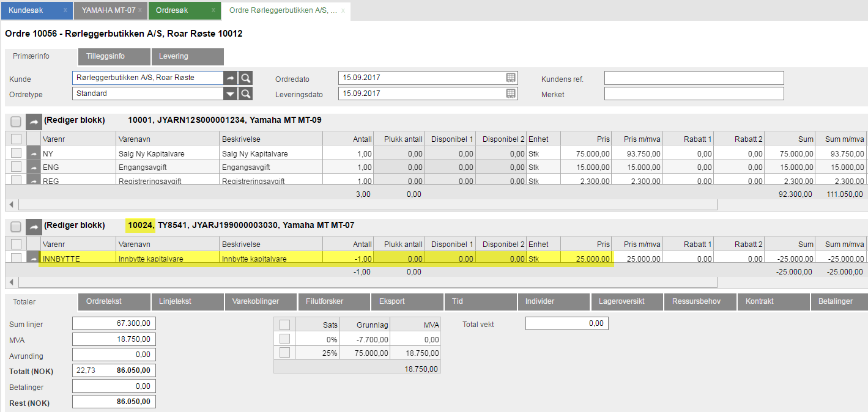Screen dimensions: 868x412
Task: Open the Linjetekst tab
Action: click(x=187, y=301)
